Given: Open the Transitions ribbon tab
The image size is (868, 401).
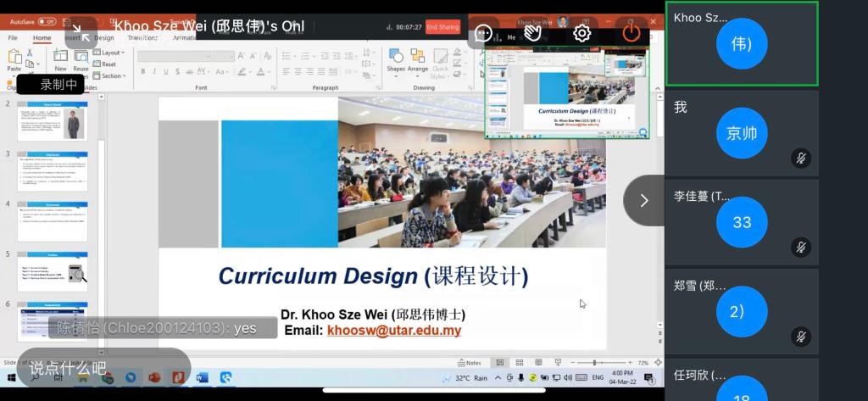Looking at the screenshot, I should click(142, 37).
